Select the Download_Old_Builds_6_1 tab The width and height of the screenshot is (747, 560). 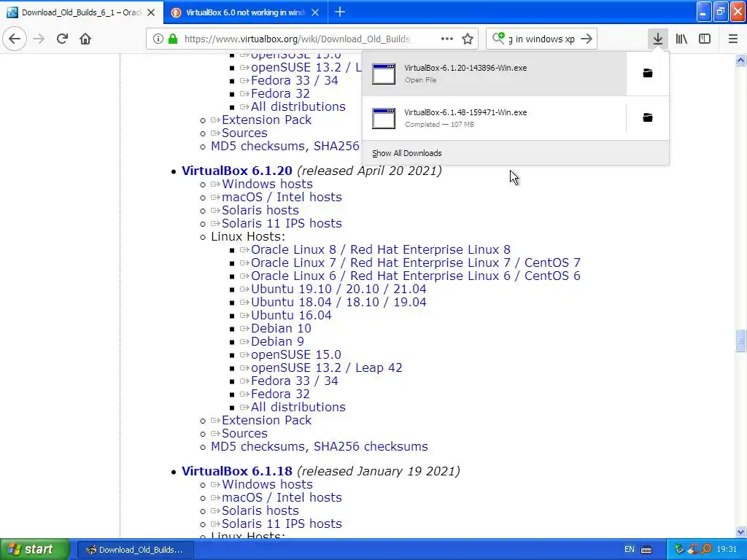coord(81,12)
